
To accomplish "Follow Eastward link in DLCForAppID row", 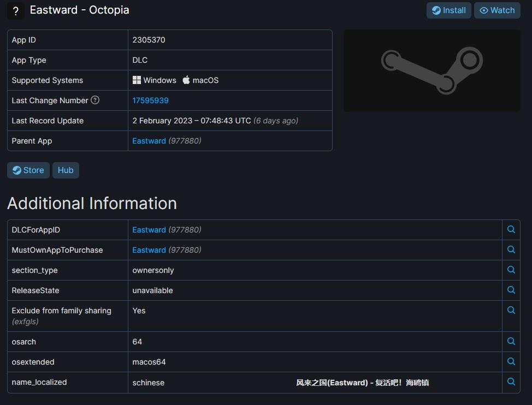I will [x=149, y=230].
